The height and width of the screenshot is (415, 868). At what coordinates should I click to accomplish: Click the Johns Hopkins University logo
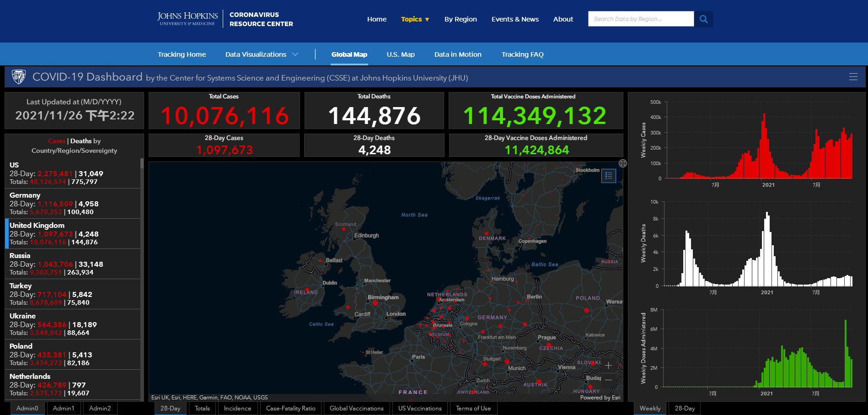[x=188, y=19]
